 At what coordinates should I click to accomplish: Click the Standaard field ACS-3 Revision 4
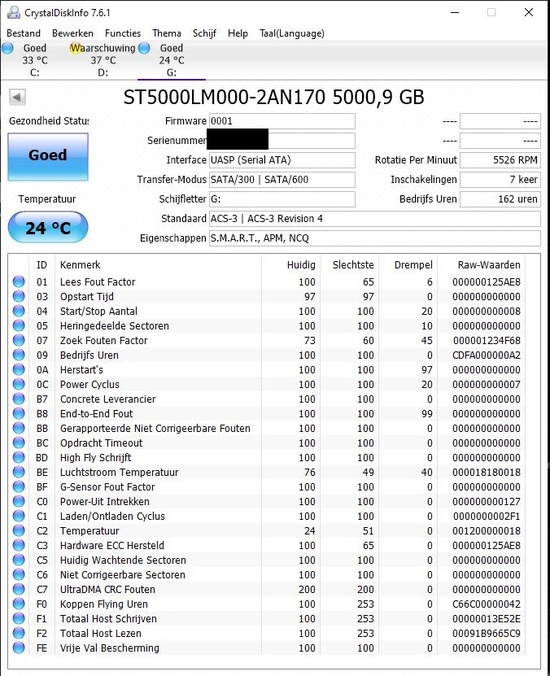tap(375, 219)
